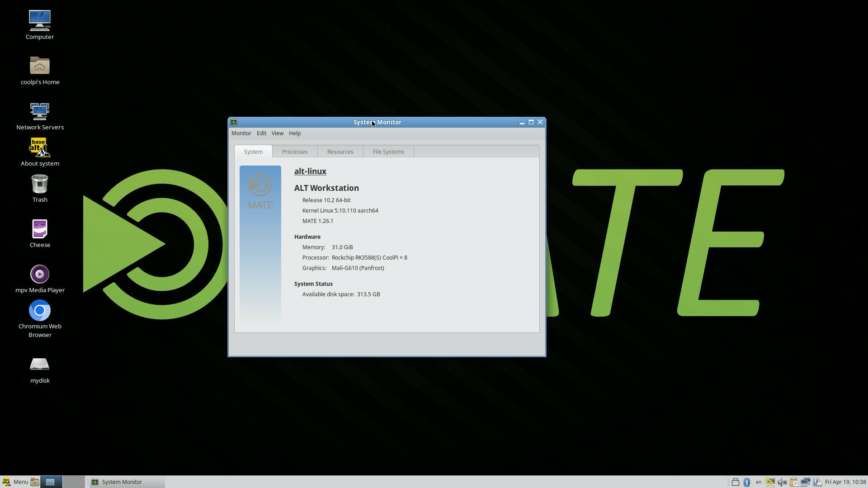Click the en keyboard layout indicator

click(759, 482)
